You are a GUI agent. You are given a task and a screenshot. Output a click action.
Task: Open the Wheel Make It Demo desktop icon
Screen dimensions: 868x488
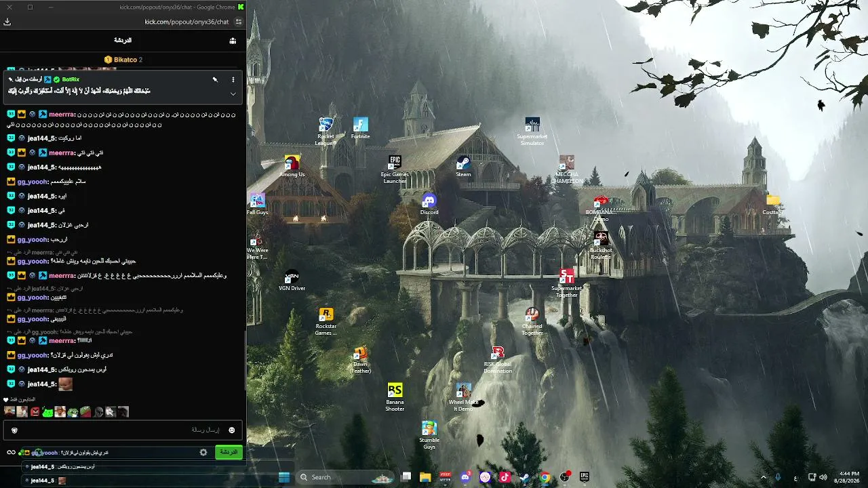463,397
